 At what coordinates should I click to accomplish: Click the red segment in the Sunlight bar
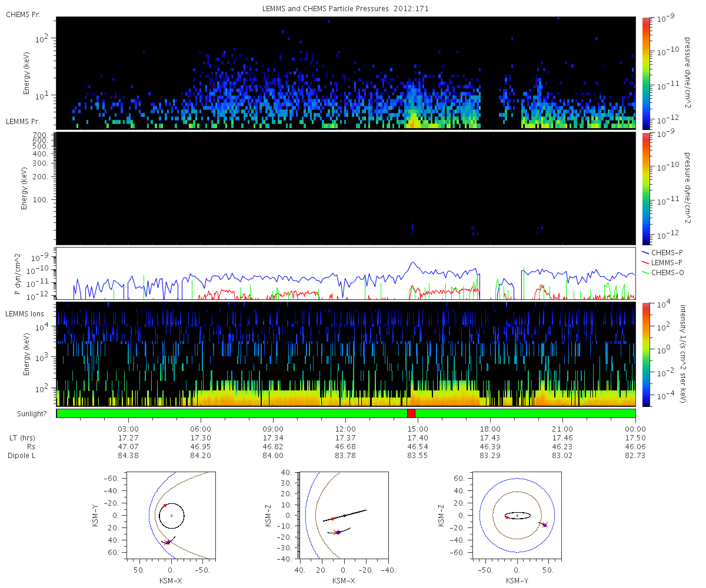click(411, 413)
